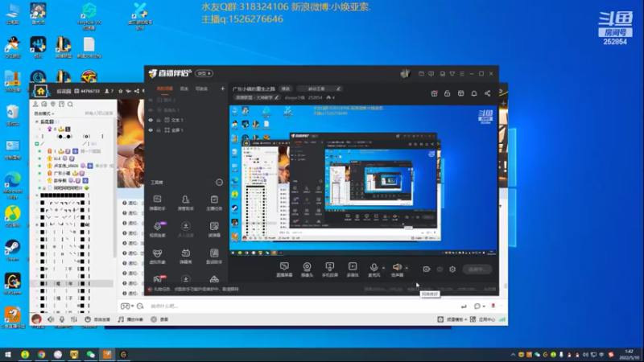Open speaker options arrow

pos(407,268)
